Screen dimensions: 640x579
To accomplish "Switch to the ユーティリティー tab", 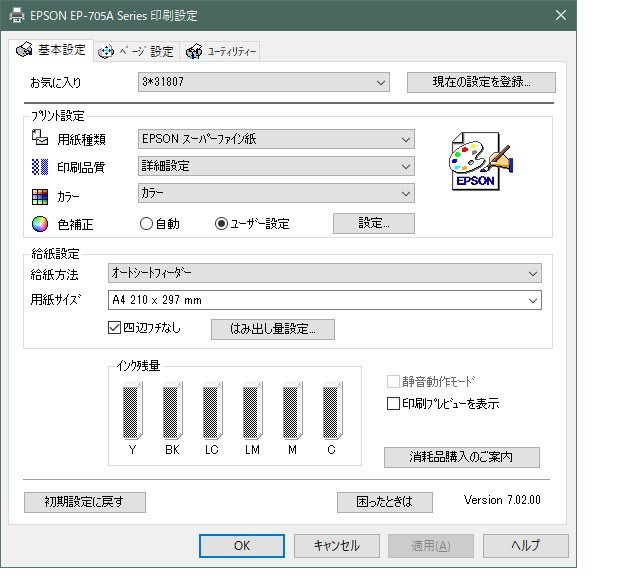I will [x=220, y=51].
